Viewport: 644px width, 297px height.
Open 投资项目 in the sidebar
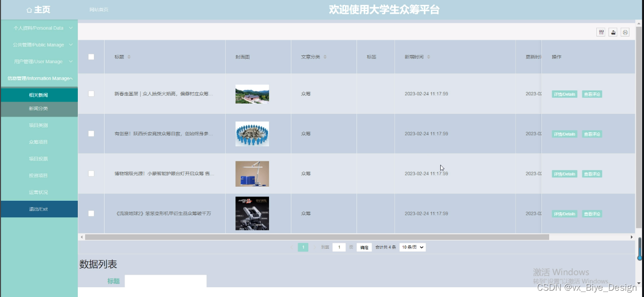click(x=39, y=175)
